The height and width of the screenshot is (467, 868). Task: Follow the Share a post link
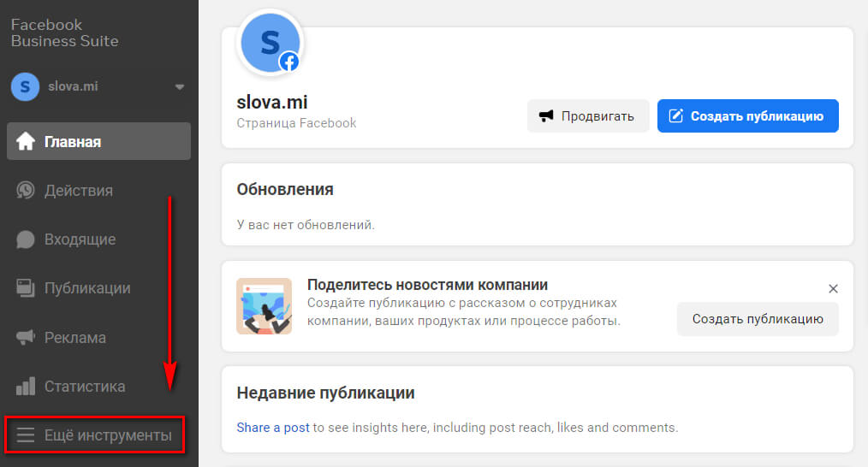click(273, 427)
